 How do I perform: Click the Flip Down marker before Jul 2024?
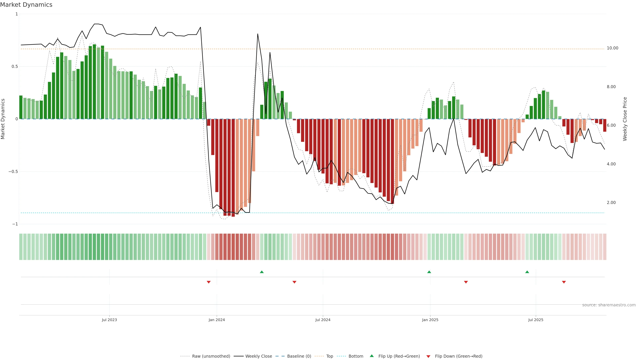pos(294,282)
